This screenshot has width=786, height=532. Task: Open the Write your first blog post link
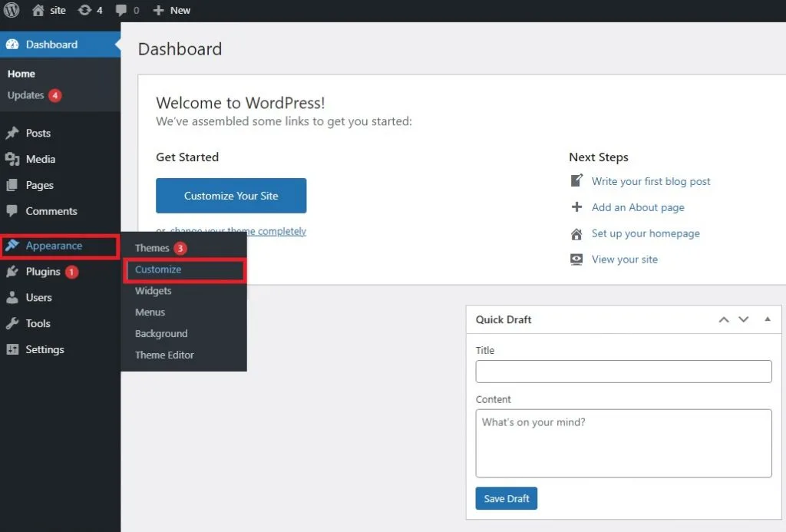click(651, 181)
